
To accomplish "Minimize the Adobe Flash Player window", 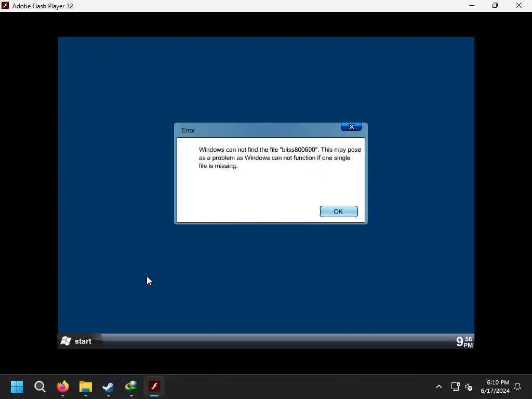I will 472,6.
